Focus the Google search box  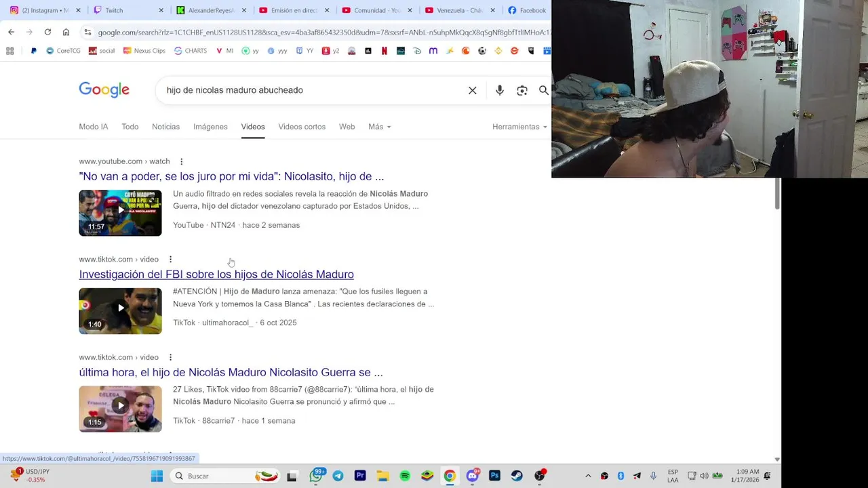[312, 90]
